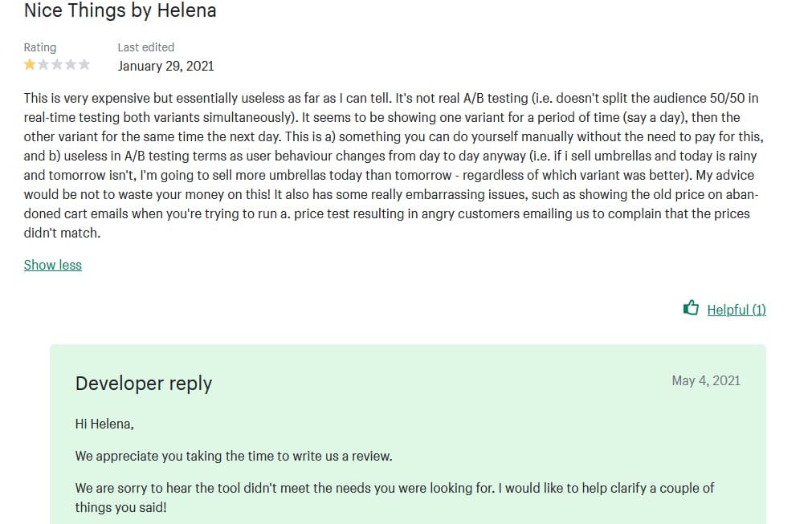Click the "Developer reply" heading
The image size is (812, 524).
pyautogui.click(x=144, y=384)
